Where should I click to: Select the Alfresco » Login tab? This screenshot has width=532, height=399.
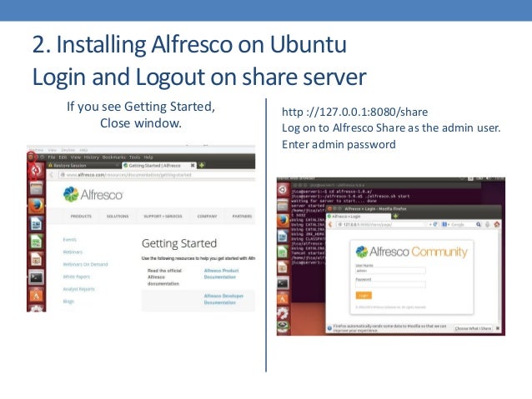coord(359,216)
